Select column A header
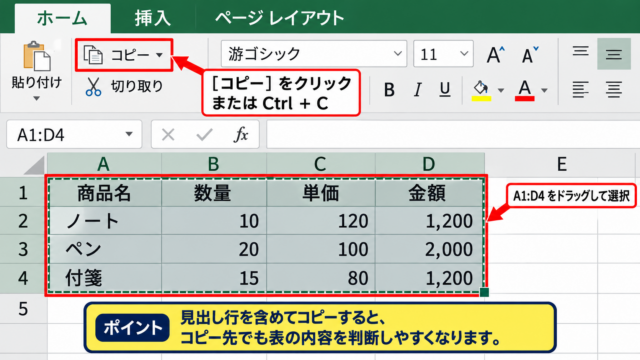640x360 pixels. click(x=104, y=164)
